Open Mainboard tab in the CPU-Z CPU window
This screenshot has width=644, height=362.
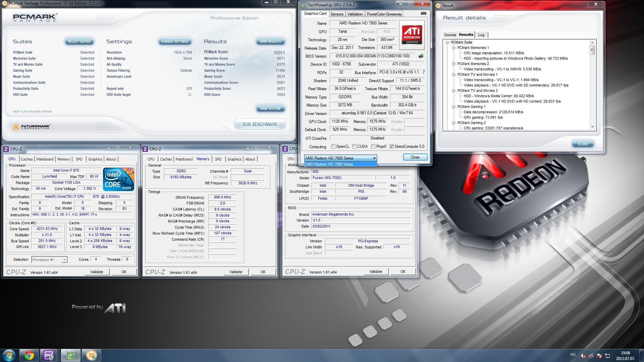coord(45,159)
